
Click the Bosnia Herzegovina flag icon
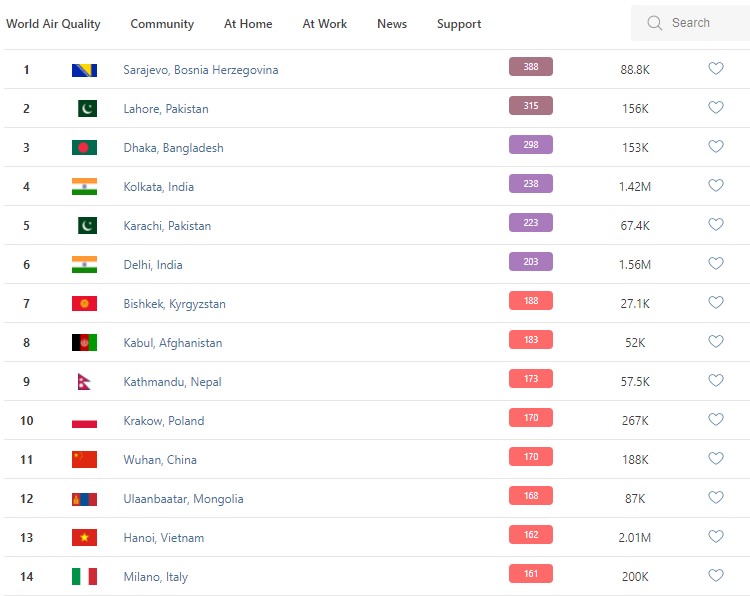tap(84, 70)
